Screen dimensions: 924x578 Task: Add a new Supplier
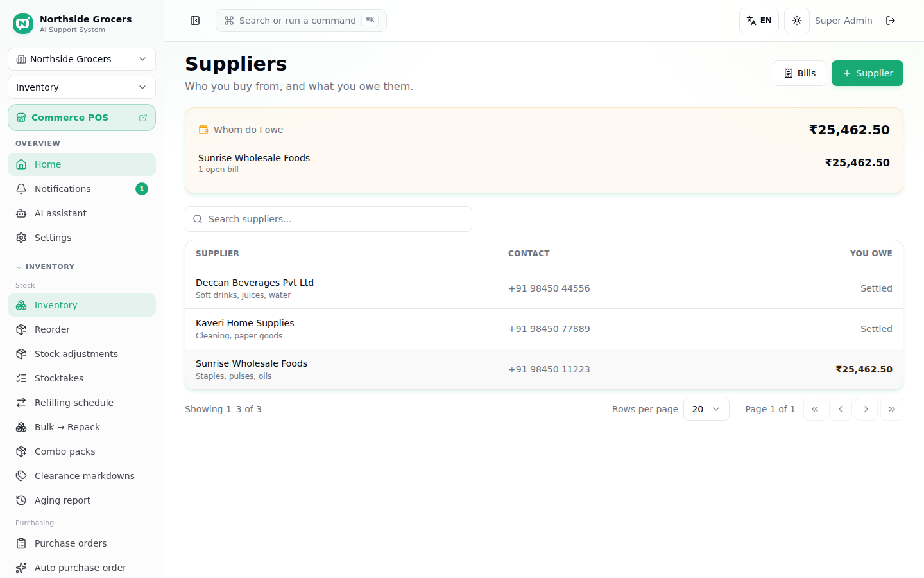(x=868, y=73)
